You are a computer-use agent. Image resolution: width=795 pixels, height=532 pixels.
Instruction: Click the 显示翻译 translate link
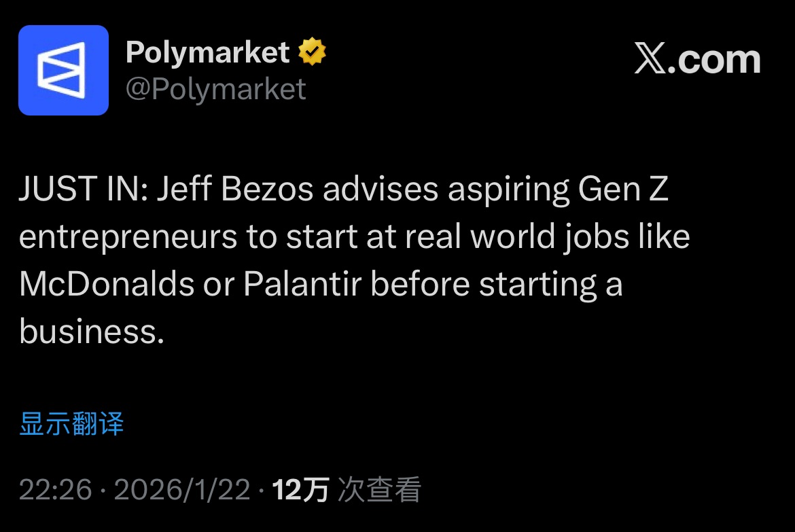(71, 424)
